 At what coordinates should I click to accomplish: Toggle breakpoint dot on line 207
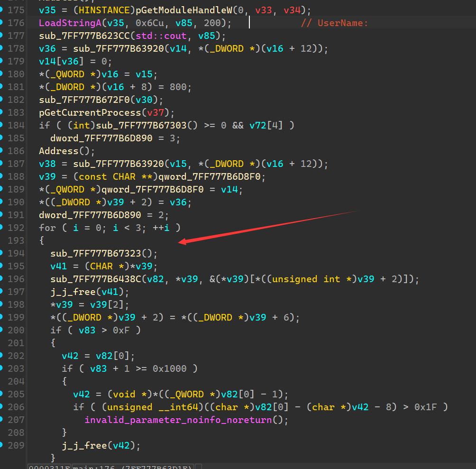point(2,420)
